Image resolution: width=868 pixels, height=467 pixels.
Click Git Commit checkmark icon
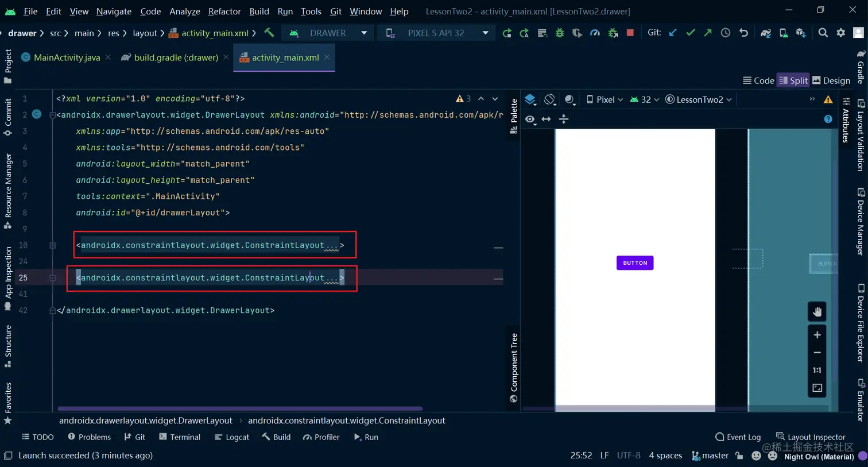(x=691, y=33)
